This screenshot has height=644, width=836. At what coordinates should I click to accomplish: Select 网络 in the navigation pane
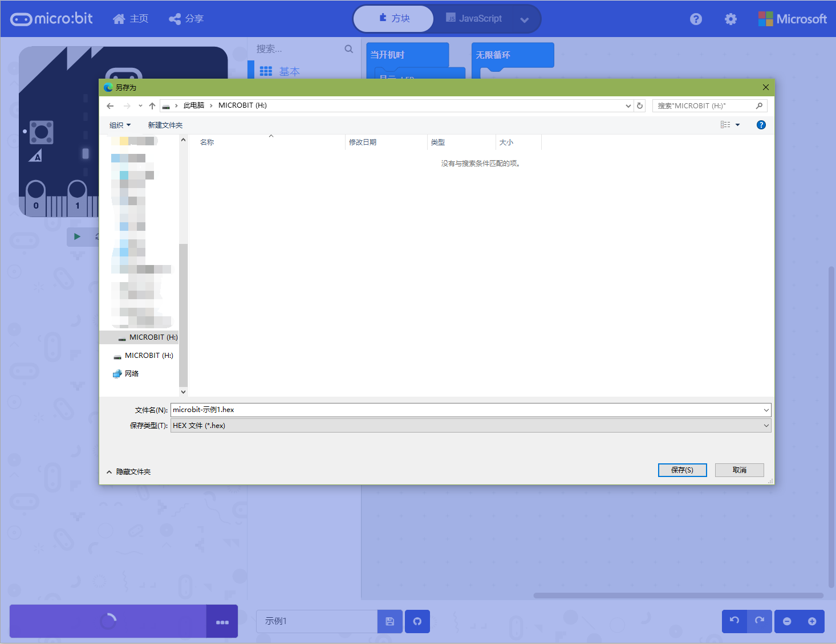click(x=131, y=374)
